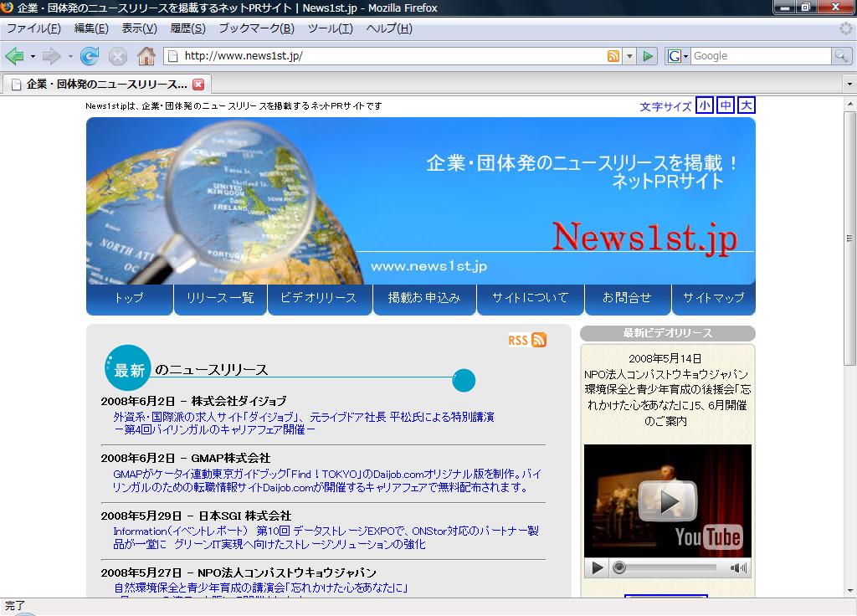Click the Home icon in toolbar
Viewport: 857px width, 616px height.
pyautogui.click(x=146, y=56)
